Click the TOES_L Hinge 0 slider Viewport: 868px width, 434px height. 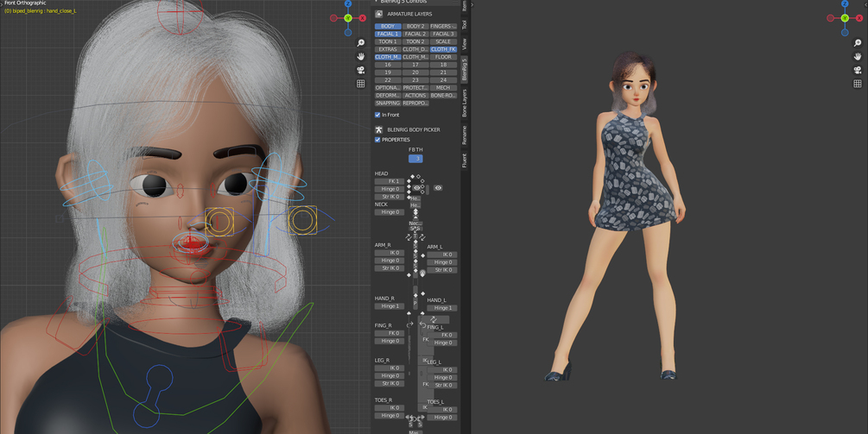[x=442, y=418]
